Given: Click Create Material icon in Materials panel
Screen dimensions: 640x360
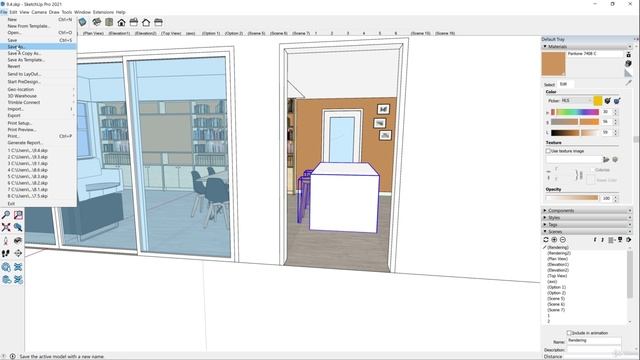Looking at the screenshot, I should tap(628, 63).
